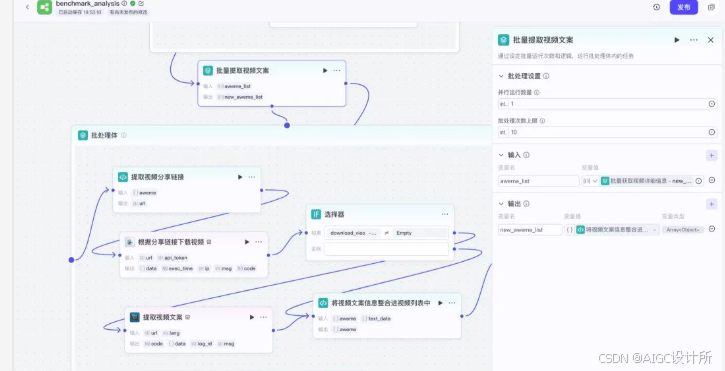Run the 将视频文案信息整合进视频列表中 node
Screen dimensions: 725x371
[x=440, y=303]
